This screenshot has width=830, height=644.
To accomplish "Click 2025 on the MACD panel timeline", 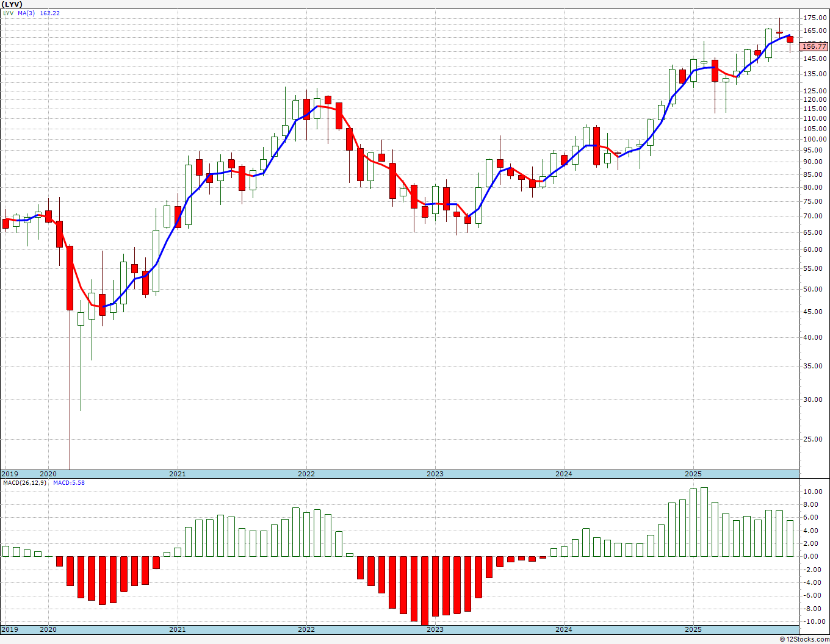I will click(x=693, y=629).
